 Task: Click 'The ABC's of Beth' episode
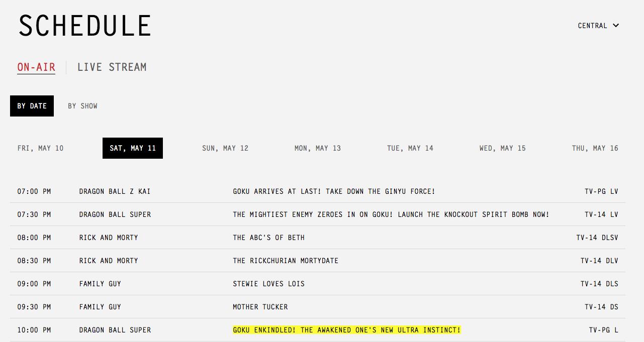268,238
